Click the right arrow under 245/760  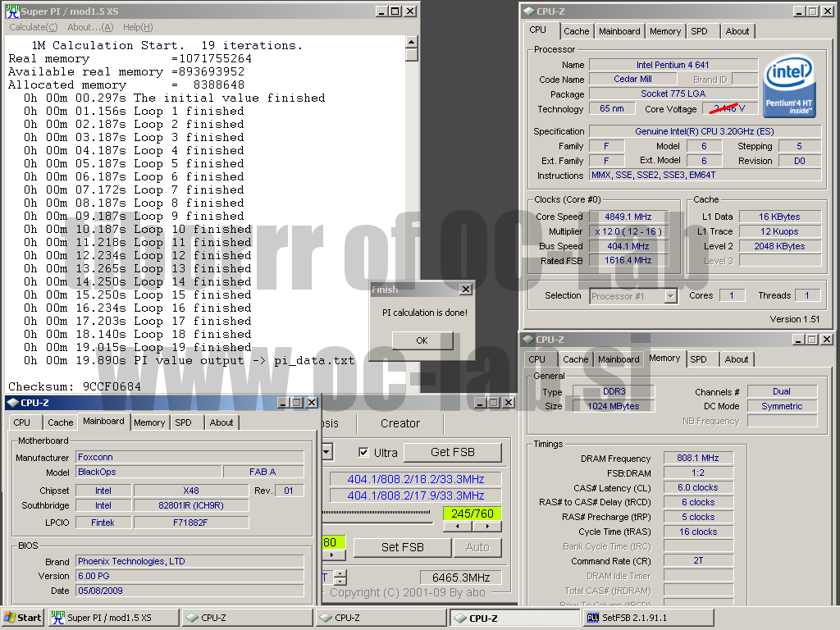[487, 527]
